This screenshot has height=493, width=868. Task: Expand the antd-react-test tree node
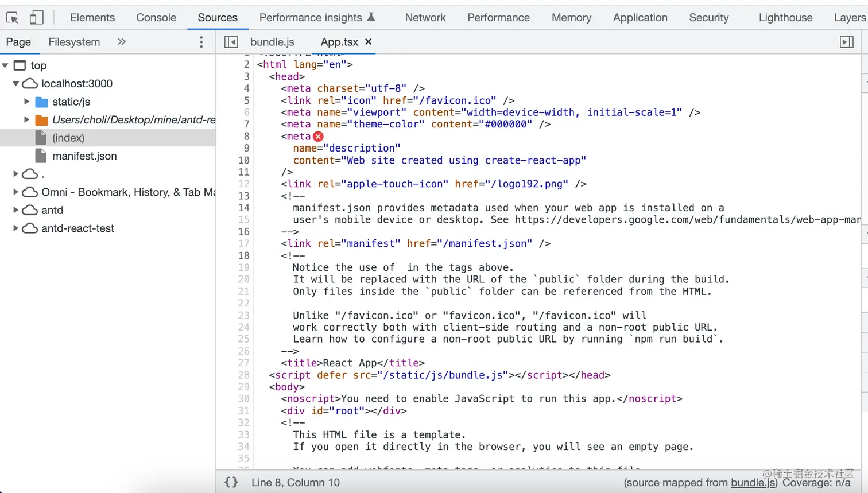16,228
